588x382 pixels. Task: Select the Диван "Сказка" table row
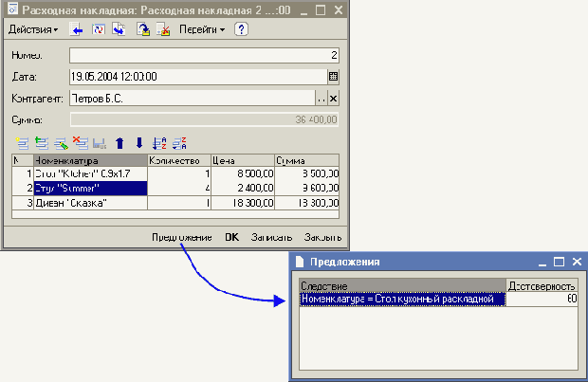(x=90, y=203)
